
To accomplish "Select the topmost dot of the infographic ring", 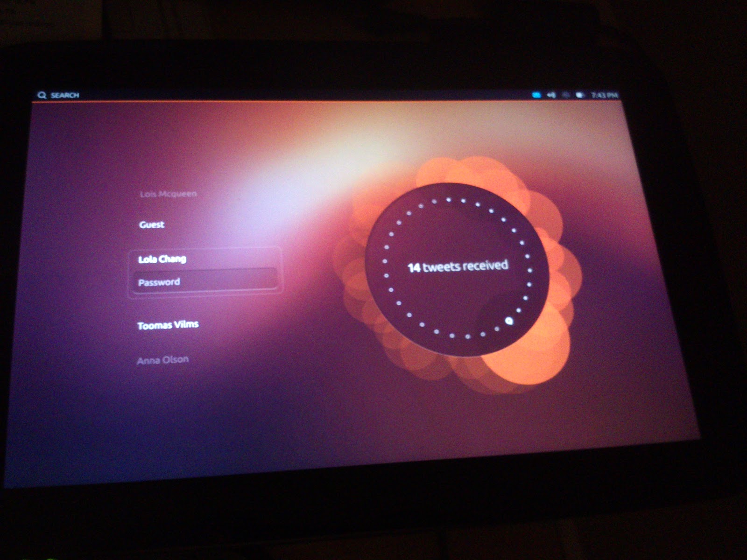I will 449,199.
